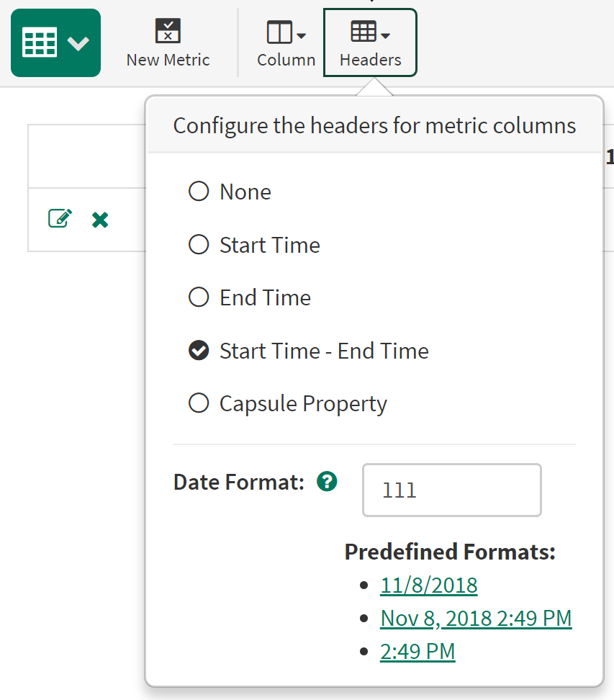The width and height of the screenshot is (614, 700).
Task: Open the Headers dropdown
Action: tap(370, 43)
